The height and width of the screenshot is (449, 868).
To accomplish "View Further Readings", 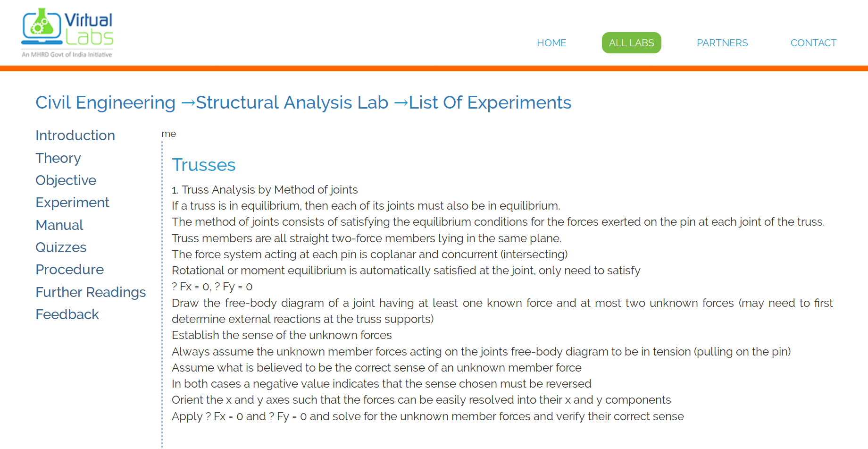I will 91,292.
